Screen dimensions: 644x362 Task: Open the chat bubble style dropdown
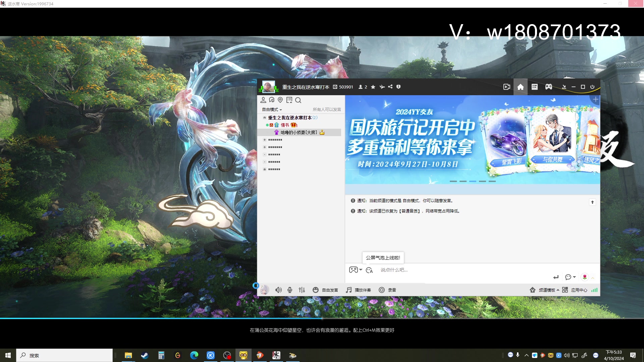[570, 277]
